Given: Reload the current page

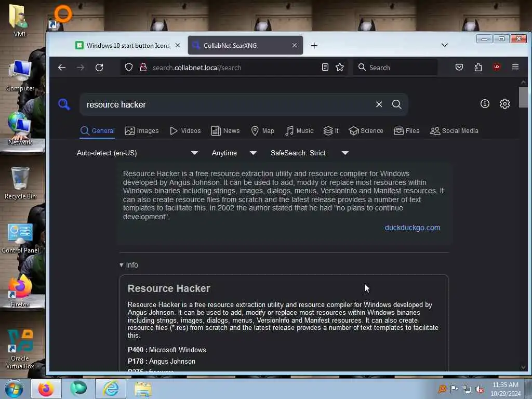Looking at the screenshot, I should 99,68.
